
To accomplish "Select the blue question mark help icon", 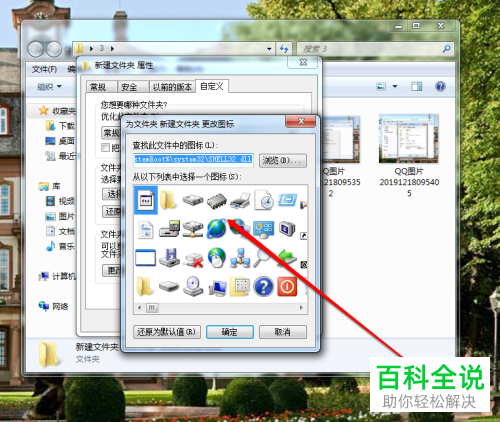I will [x=263, y=287].
